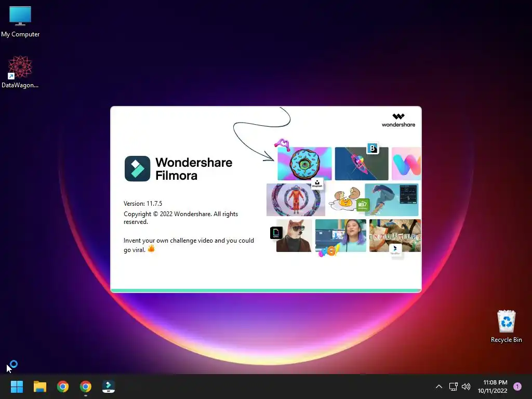This screenshot has height=399, width=532.
Task: Click the purple heart hands sticker
Action: 282,144
